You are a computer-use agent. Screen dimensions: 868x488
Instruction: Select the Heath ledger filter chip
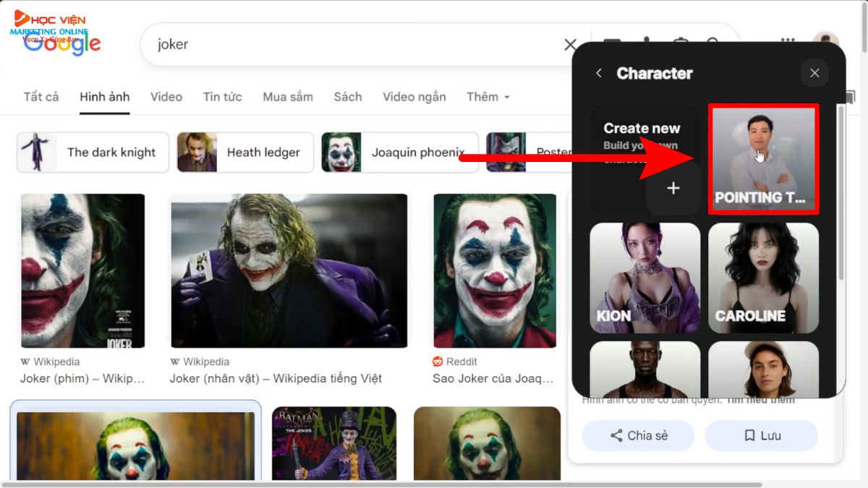[245, 153]
